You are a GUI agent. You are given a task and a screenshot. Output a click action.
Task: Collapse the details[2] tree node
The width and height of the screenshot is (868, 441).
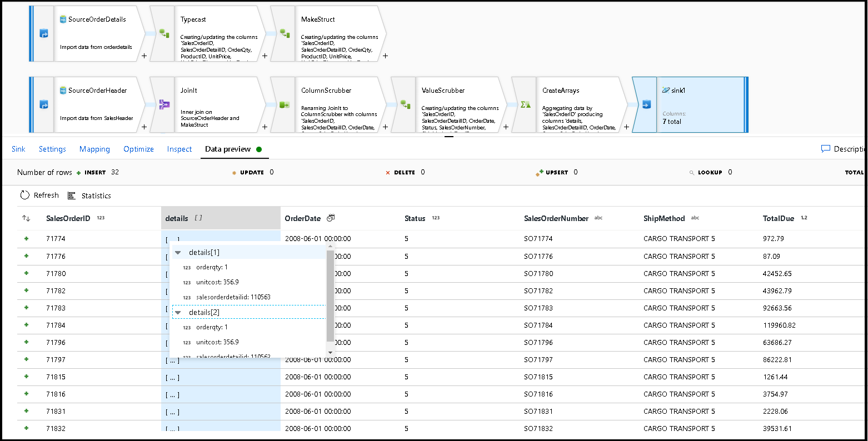178,313
